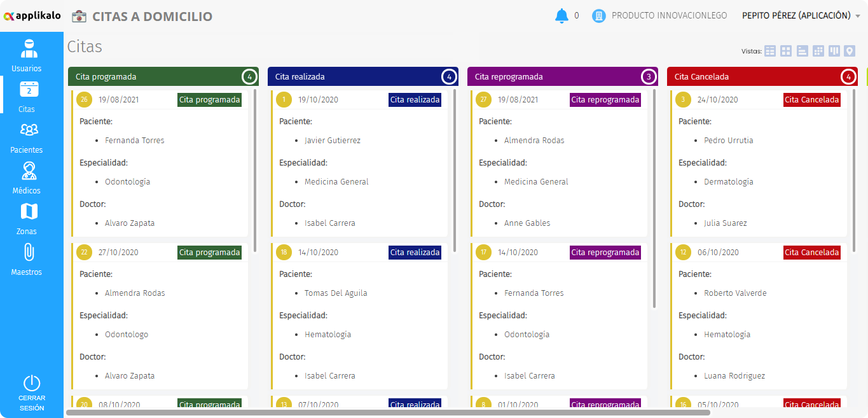
Task: Click the specialty Dermatología
Action: tap(729, 182)
